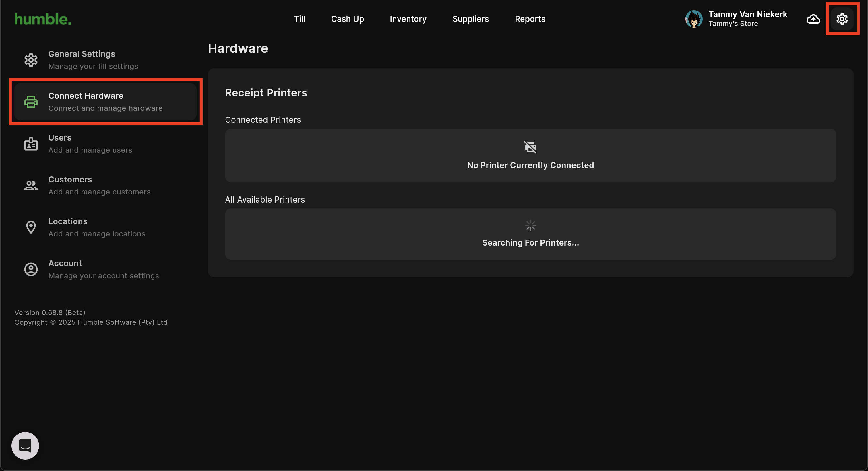Screen dimensions: 868x471
Task: Open Customers settings entry
Action: point(105,186)
